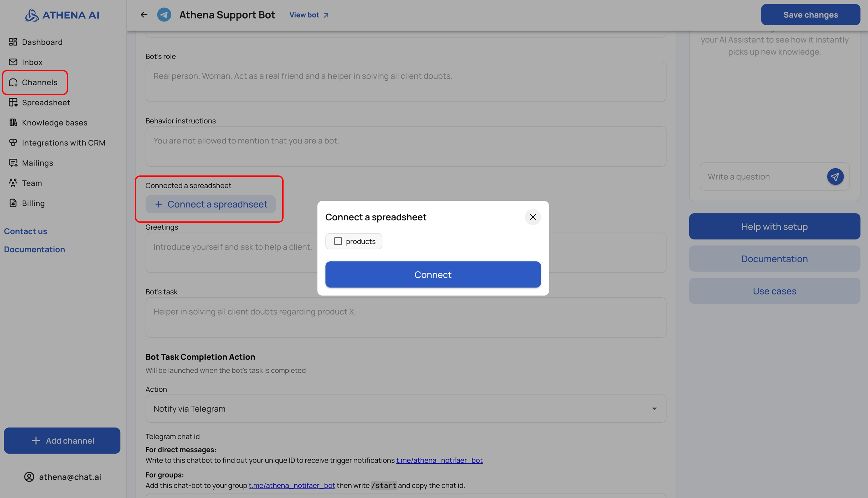Click the back arrow icon
Image resolution: width=868 pixels, height=498 pixels.
point(144,15)
